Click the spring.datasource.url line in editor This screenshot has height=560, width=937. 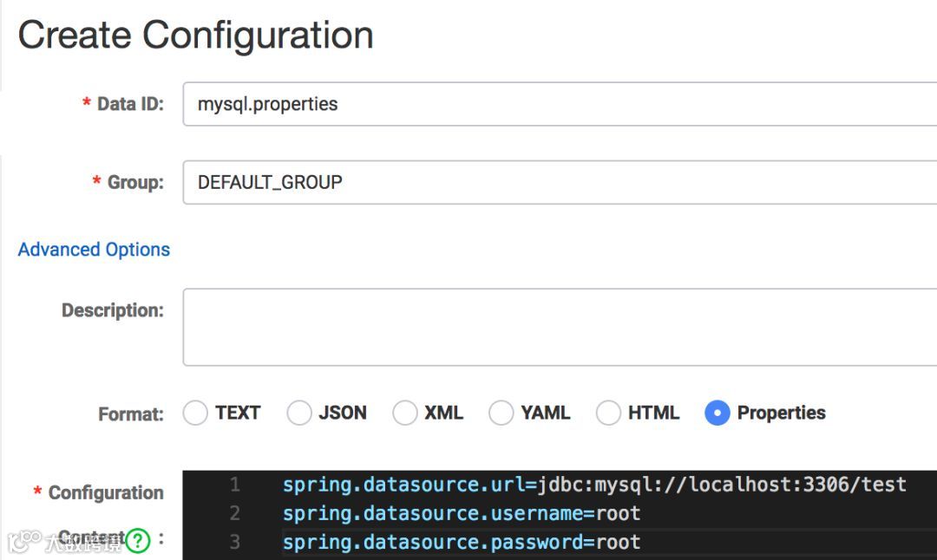coord(593,485)
